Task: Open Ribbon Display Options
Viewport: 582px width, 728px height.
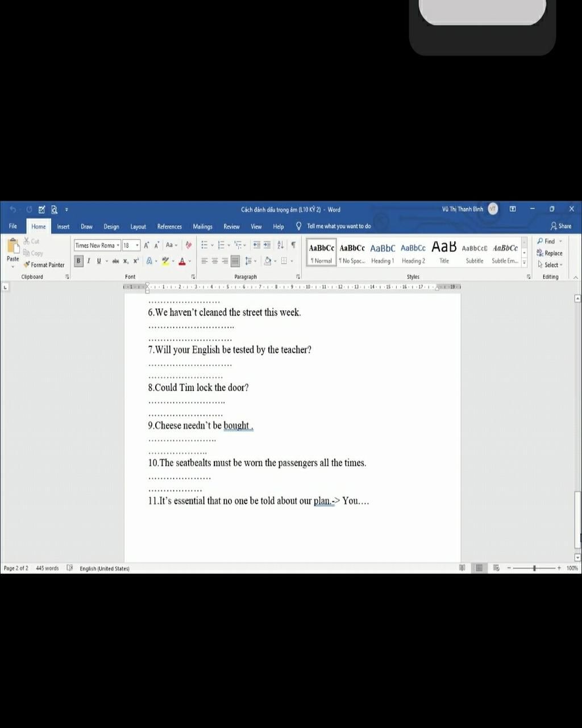Action: pyautogui.click(x=513, y=209)
